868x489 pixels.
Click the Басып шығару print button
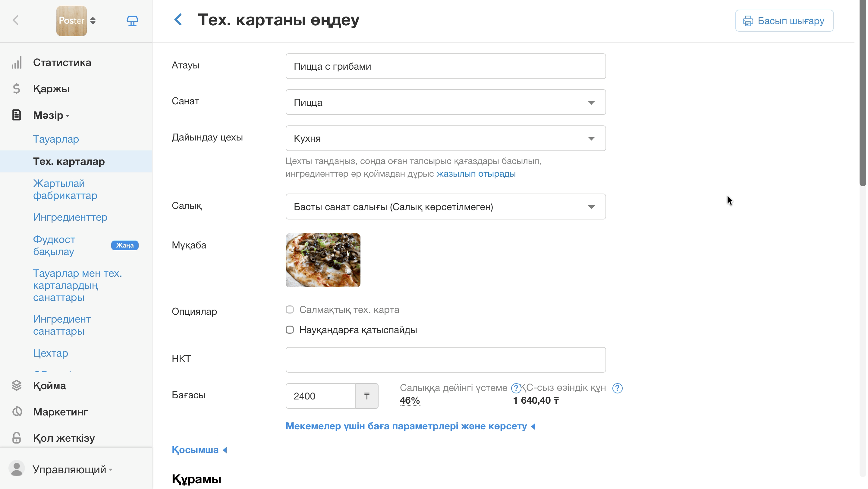(784, 21)
